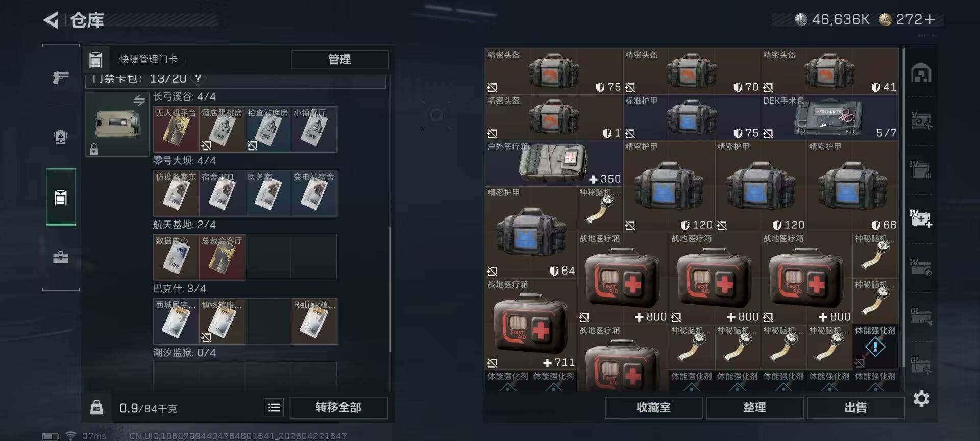Click the 管理 button
This screenshot has width=980, height=441.
tap(339, 59)
